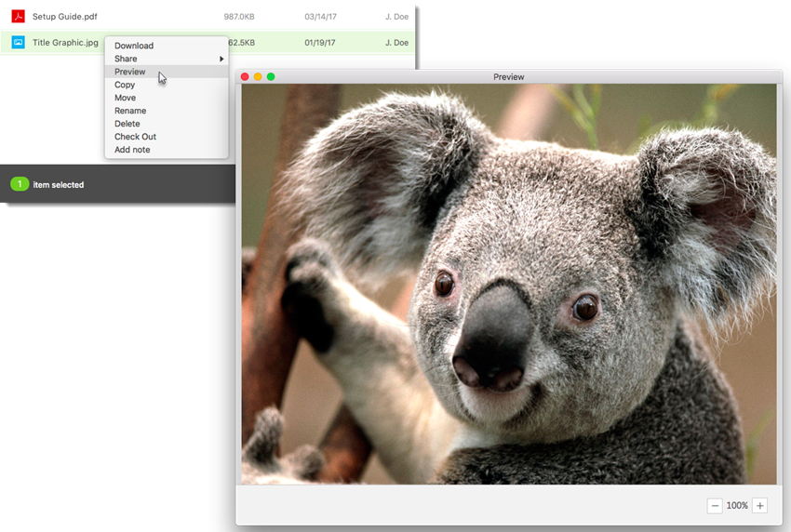Zoom out with the minus button
This screenshot has height=532, width=791.
coord(715,506)
